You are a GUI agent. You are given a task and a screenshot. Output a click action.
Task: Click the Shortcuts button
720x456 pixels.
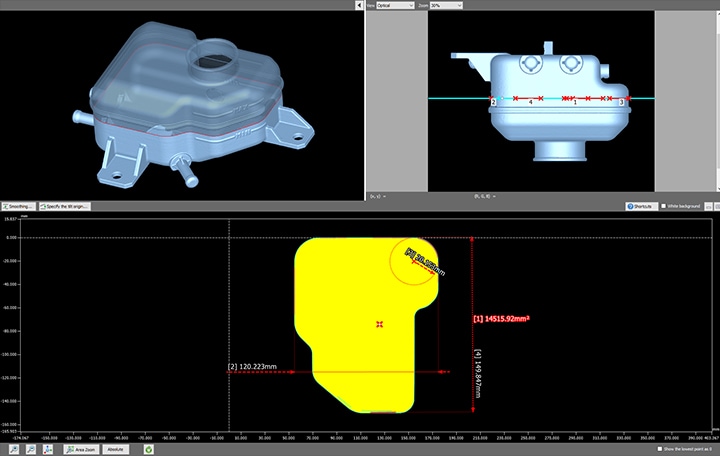pos(640,206)
